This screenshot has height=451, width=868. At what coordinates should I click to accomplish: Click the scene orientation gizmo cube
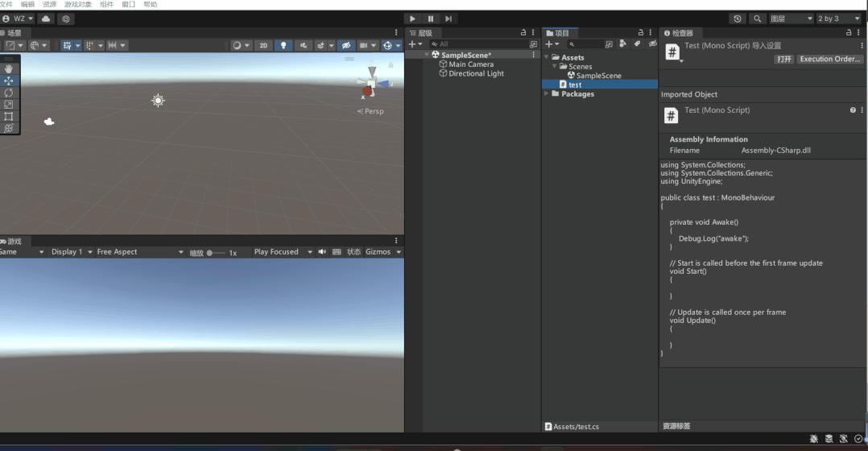[371, 83]
